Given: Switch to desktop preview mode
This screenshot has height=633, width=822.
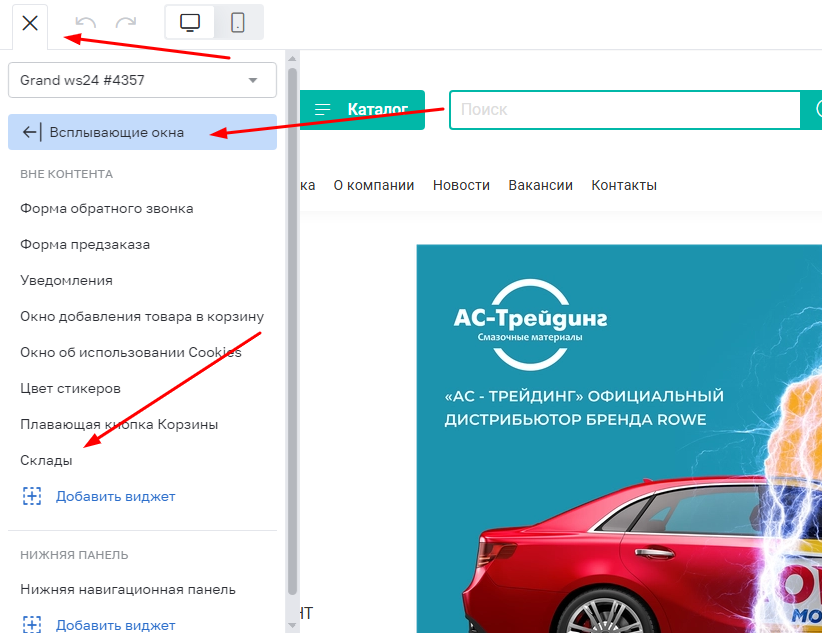Looking at the screenshot, I should tap(190, 23).
